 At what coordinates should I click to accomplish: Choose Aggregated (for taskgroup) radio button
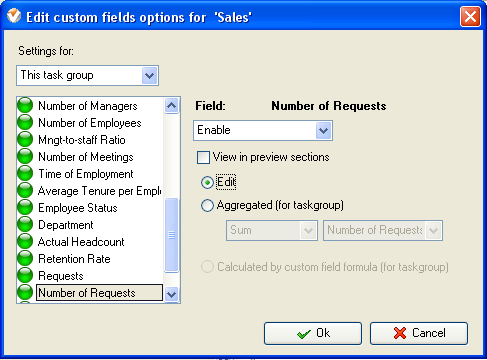tap(207, 205)
